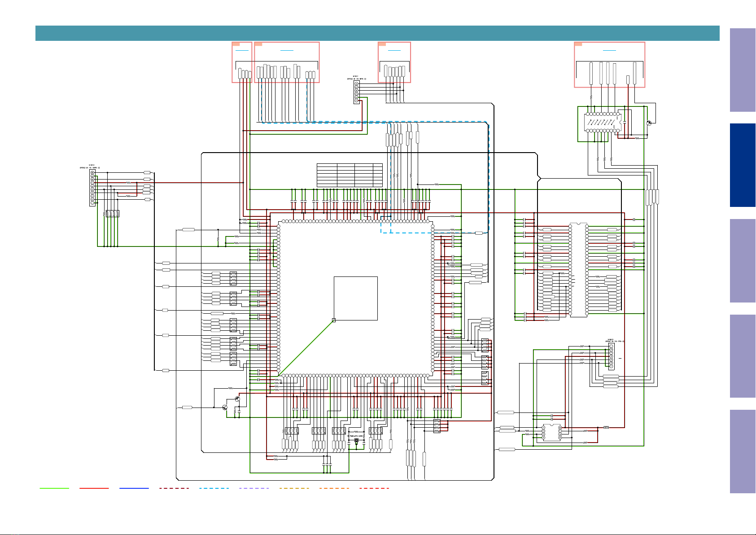Screen dimensions: 756x535
Task: Click the N1012 ten-pin connector symbol
Action: tap(92, 188)
